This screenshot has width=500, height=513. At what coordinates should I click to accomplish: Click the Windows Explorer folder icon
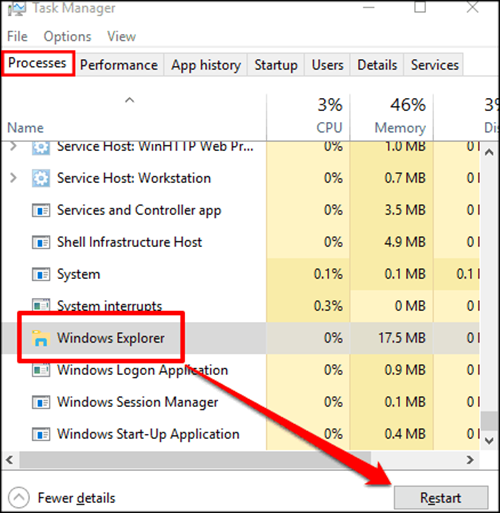point(41,338)
